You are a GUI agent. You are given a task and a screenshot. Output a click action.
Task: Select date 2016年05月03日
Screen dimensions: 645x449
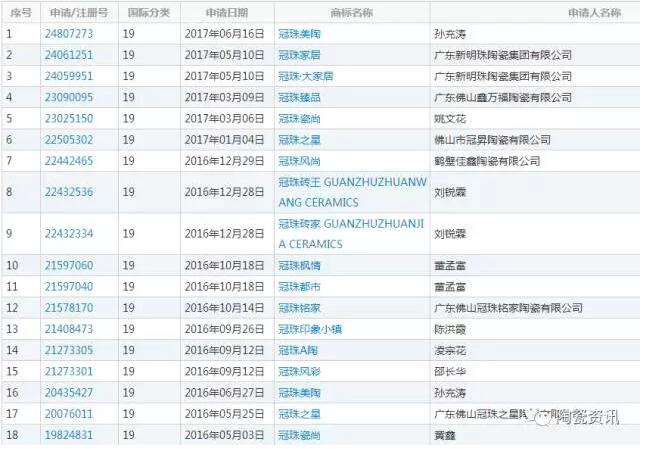[x=224, y=435]
